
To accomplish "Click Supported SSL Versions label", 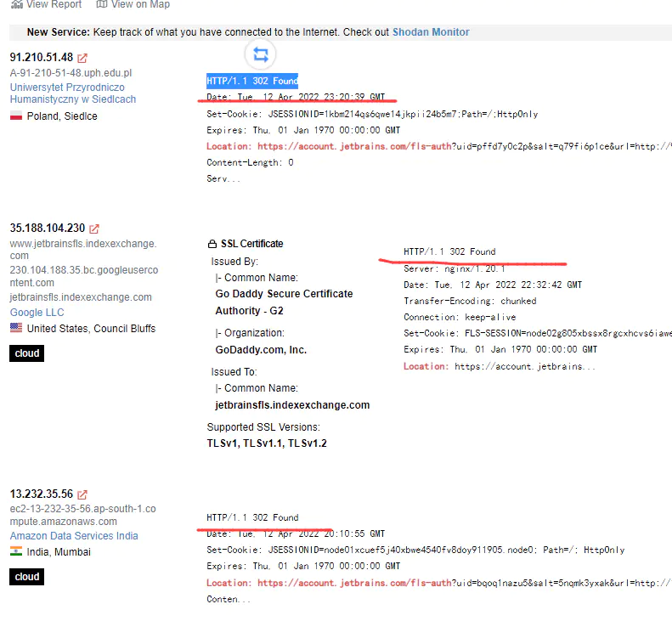I will (x=263, y=427).
